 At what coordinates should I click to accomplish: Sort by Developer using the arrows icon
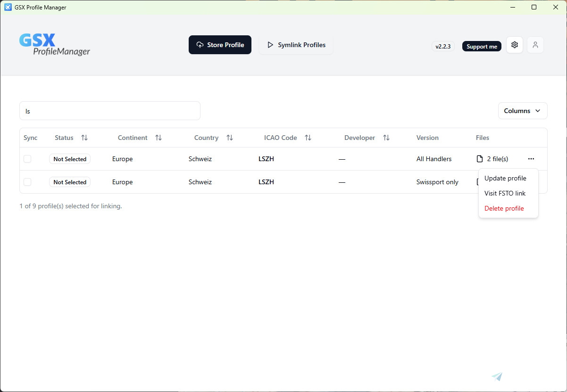point(386,138)
